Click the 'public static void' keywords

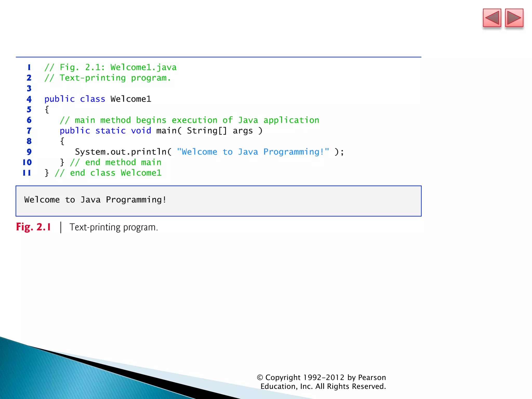point(105,131)
